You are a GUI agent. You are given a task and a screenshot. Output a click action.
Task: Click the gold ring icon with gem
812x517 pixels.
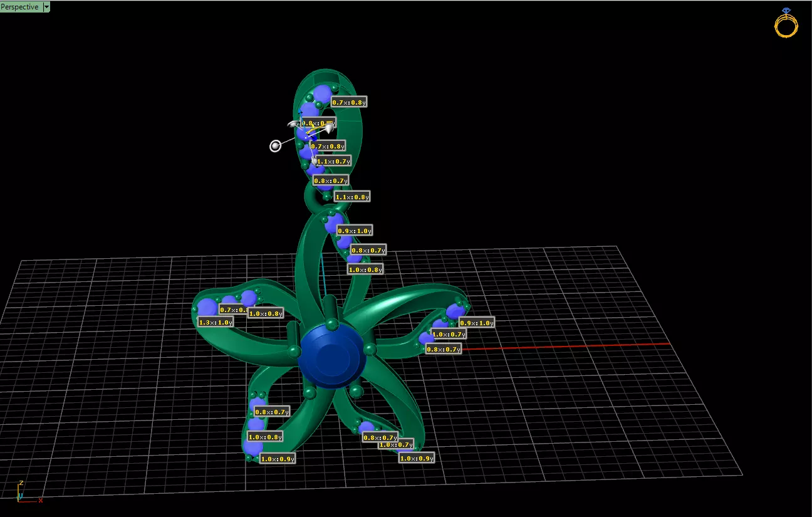pyautogui.click(x=786, y=23)
